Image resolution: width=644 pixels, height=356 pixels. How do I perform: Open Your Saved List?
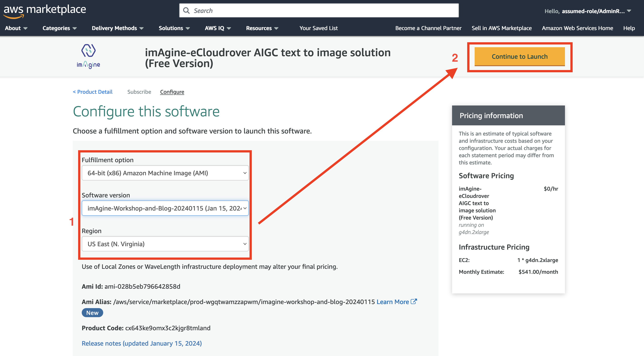(318, 28)
